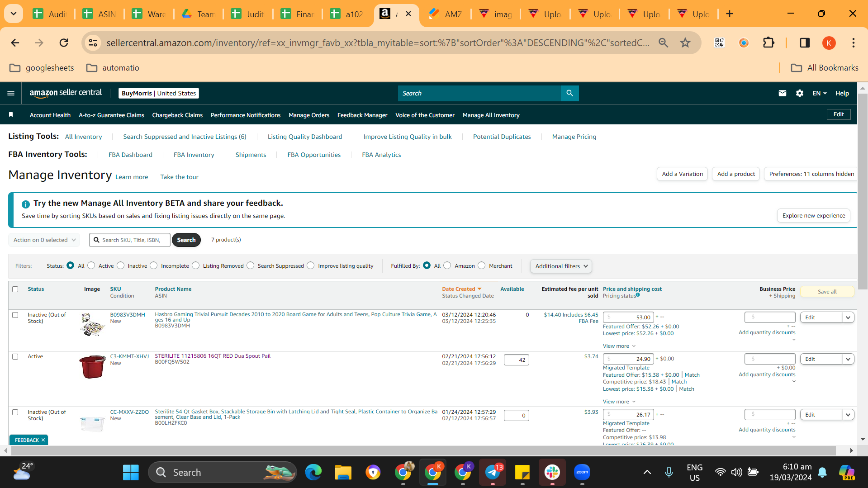Open the Chrome three-dot menu

tap(853, 43)
